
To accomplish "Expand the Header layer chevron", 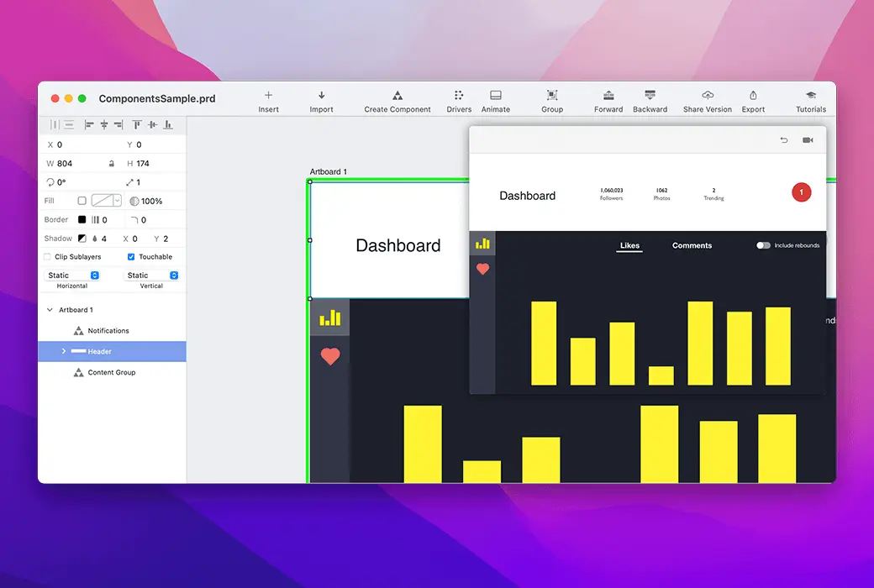I will click(x=64, y=351).
